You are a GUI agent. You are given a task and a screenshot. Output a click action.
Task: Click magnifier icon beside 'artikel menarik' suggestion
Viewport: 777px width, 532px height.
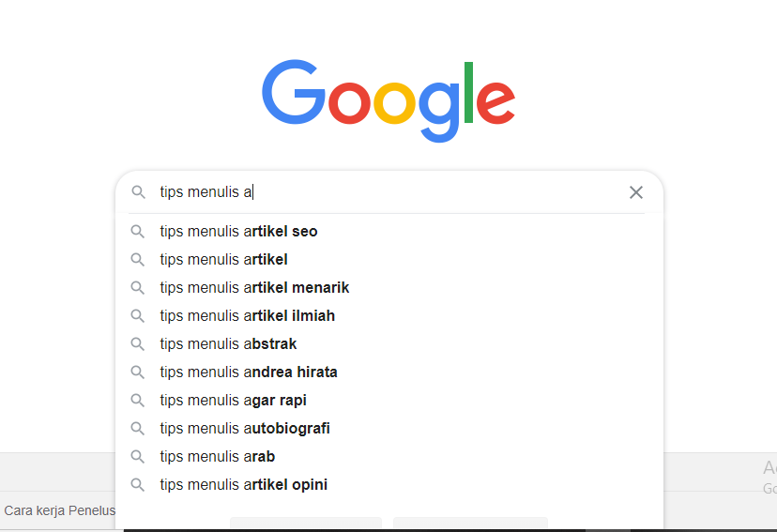[138, 288]
